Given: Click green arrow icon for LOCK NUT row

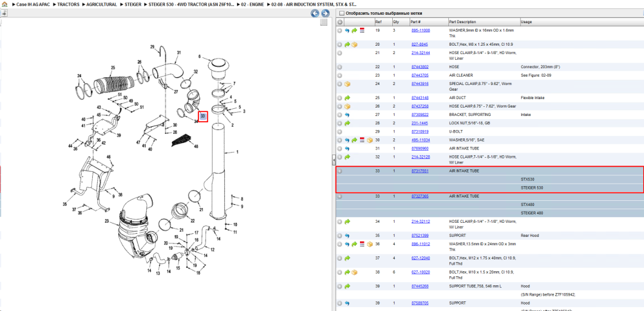Looking at the screenshot, I should point(347,123).
